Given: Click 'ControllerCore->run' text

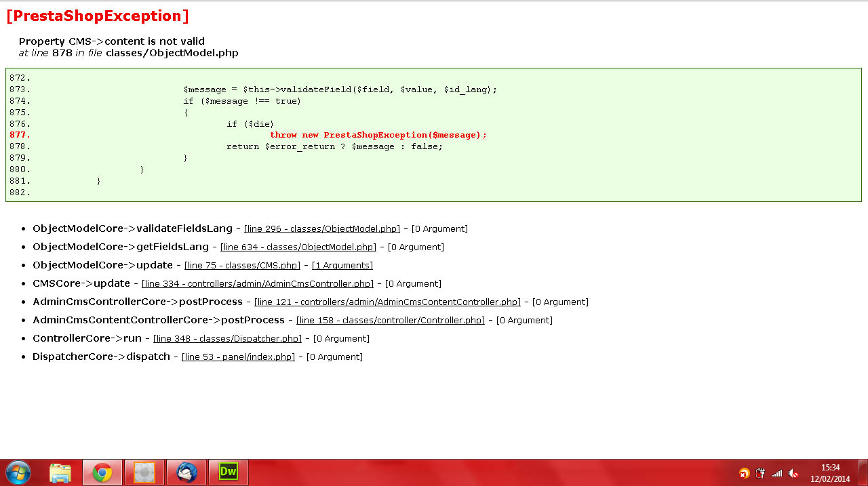Looking at the screenshot, I should (87, 339).
